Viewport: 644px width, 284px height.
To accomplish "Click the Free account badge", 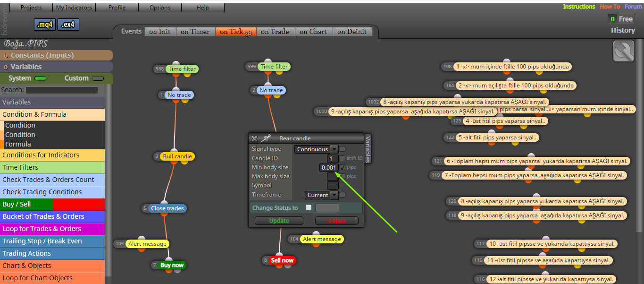I will [621, 19].
